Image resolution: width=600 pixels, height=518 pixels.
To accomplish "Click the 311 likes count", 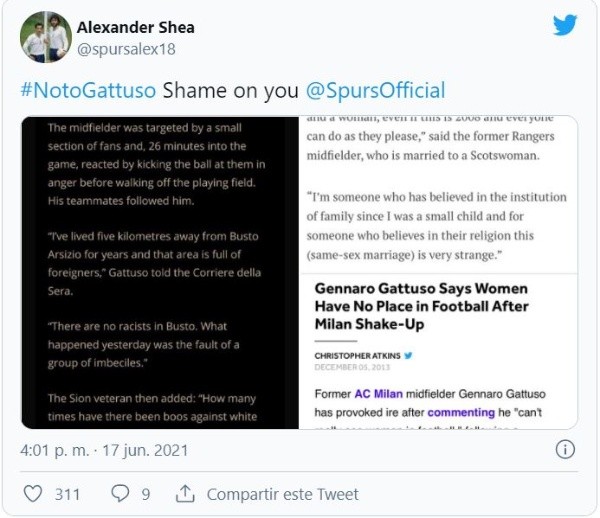I will point(67,494).
